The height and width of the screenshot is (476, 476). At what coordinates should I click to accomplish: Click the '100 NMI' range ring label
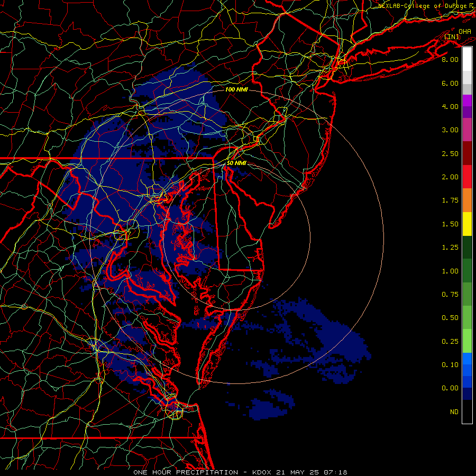click(236, 89)
